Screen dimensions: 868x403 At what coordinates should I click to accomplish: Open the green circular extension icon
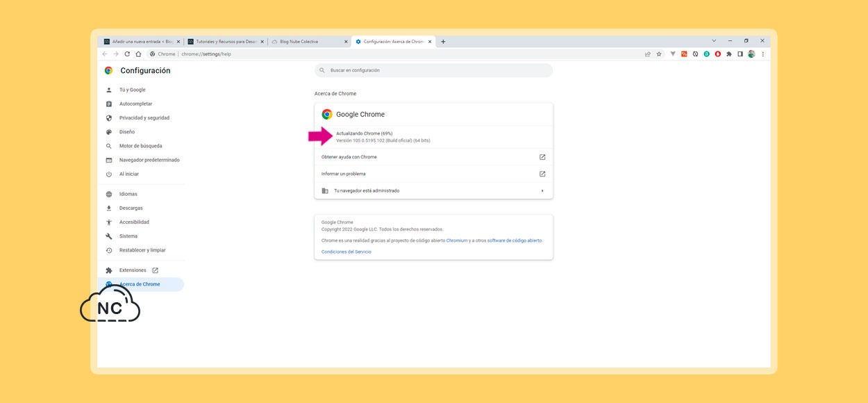click(x=707, y=54)
